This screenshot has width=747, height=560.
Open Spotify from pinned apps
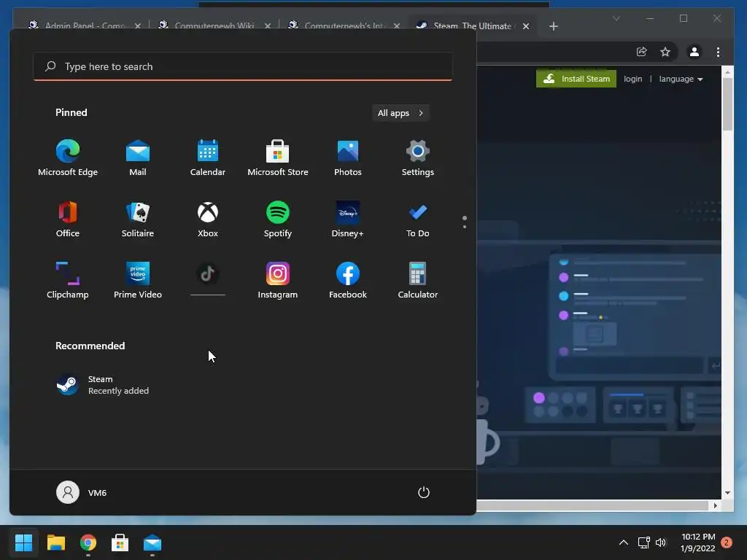(x=278, y=219)
